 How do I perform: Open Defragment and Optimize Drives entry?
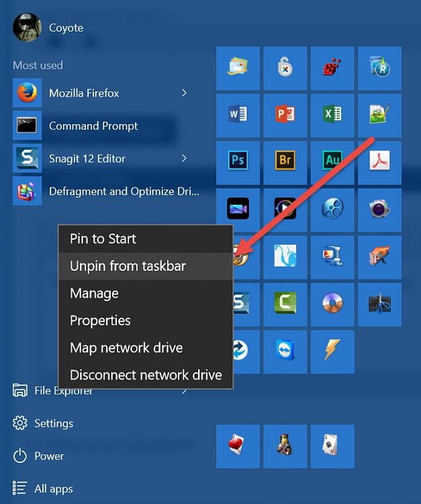pyautogui.click(x=106, y=191)
